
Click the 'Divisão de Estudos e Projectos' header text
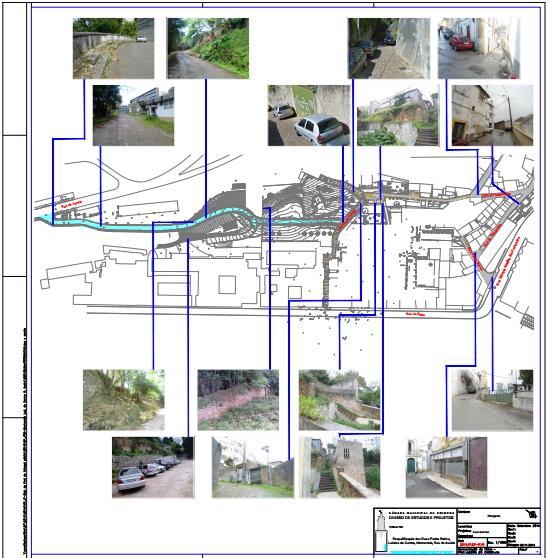(422, 517)
